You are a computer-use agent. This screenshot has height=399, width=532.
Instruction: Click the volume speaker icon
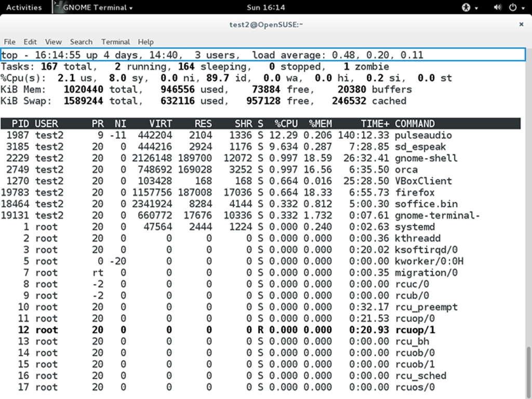[497, 7]
